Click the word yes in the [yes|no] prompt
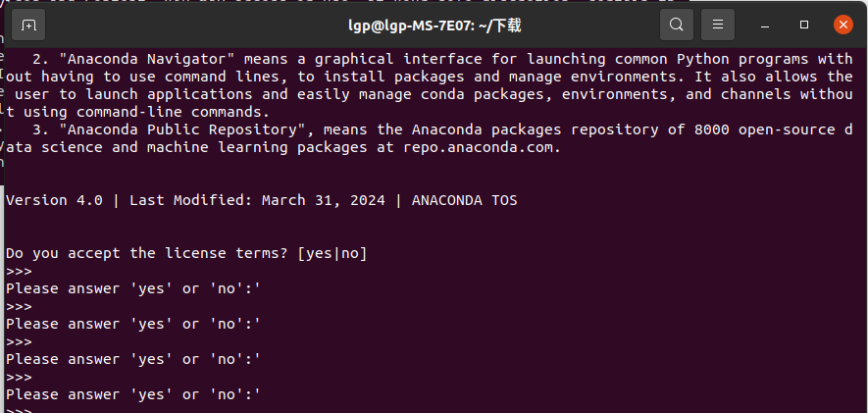This screenshot has width=868, height=413. click(320, 253)
